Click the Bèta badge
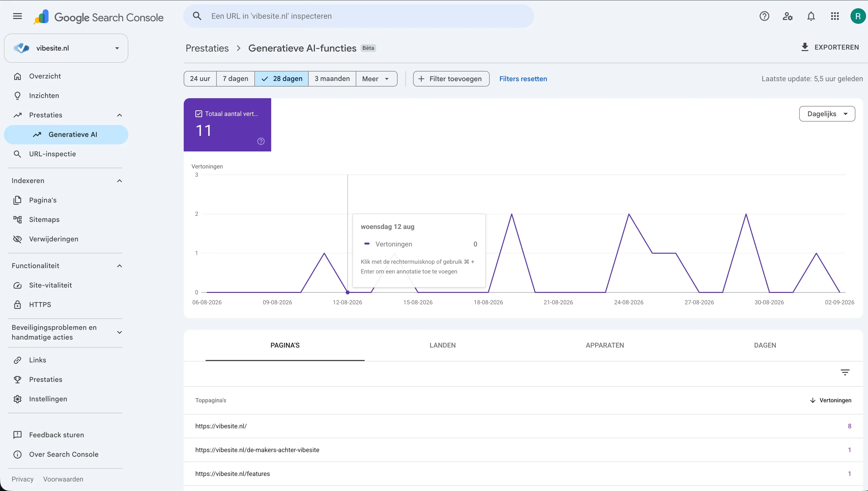The image size is (868, 491). 368,48
